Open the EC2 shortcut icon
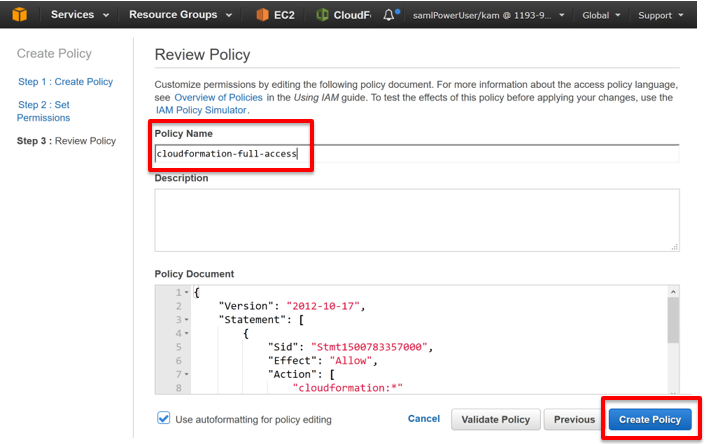 (x=262, y=15)
